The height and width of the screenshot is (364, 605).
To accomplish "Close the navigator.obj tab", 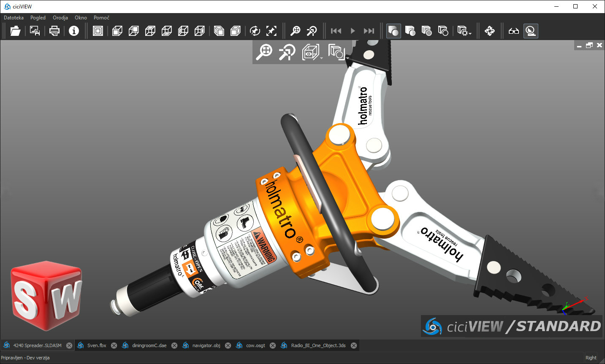I will (228, 345).
